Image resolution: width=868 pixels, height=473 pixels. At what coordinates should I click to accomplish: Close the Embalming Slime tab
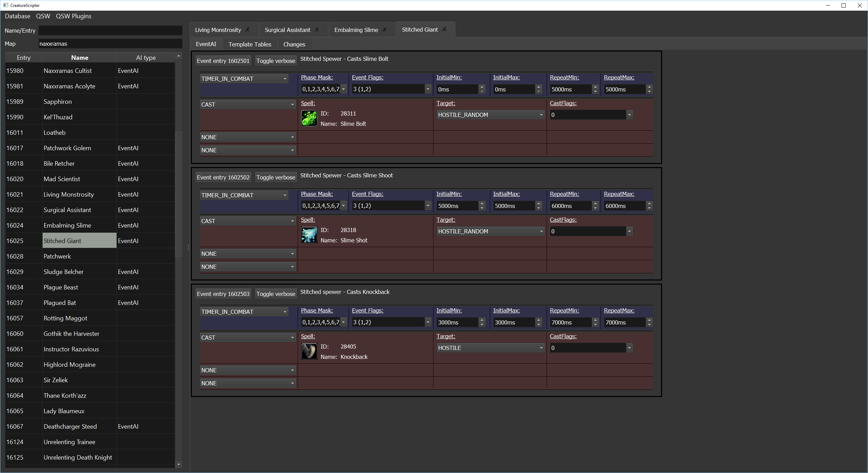coord(385,30)
